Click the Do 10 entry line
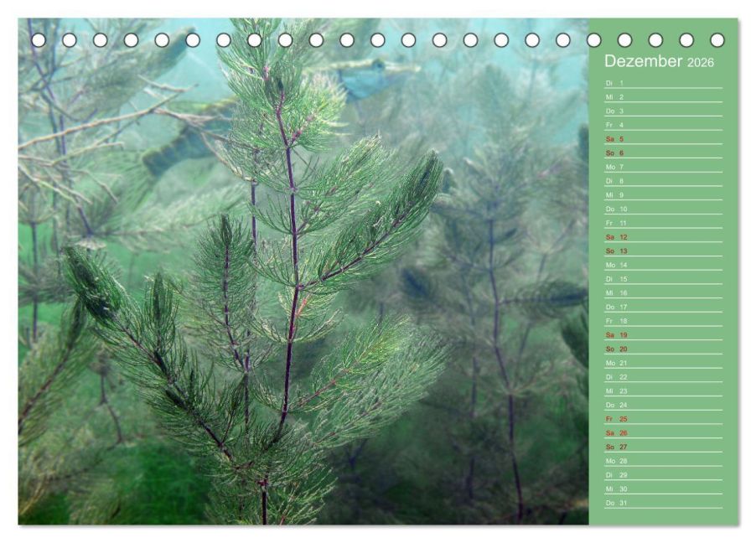The height and width of the screenshot is (543, 756). click(664, 209)
